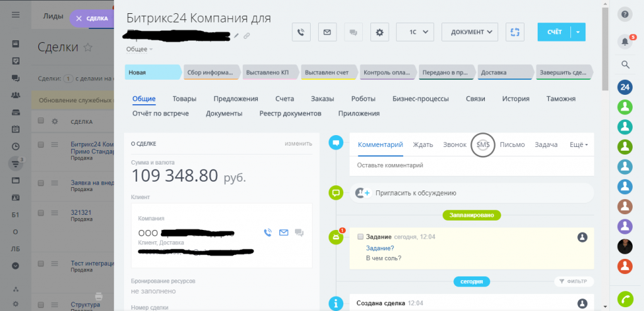Open the settings gear in deal header
Screen dimensions: 644x311
pos(379,32)
